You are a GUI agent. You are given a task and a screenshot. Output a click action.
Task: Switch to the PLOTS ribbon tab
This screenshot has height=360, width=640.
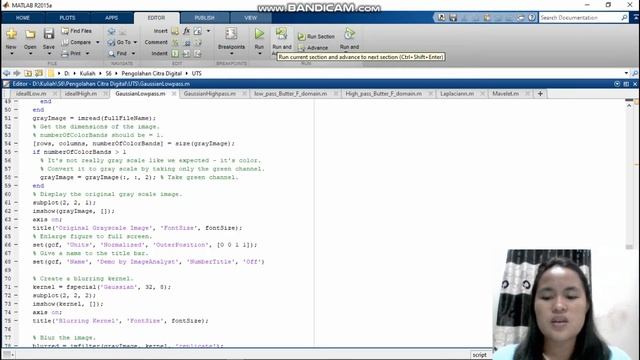(x=67, y=18)
